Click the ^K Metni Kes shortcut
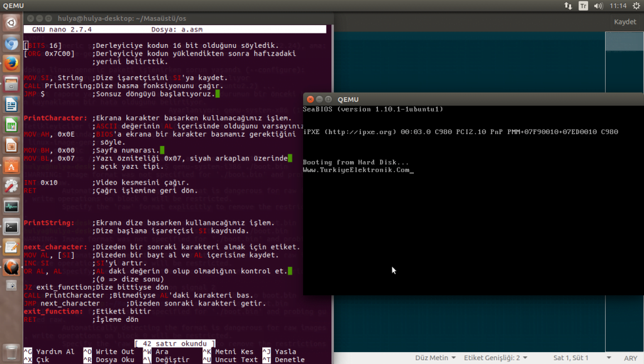 click(228, 351)
